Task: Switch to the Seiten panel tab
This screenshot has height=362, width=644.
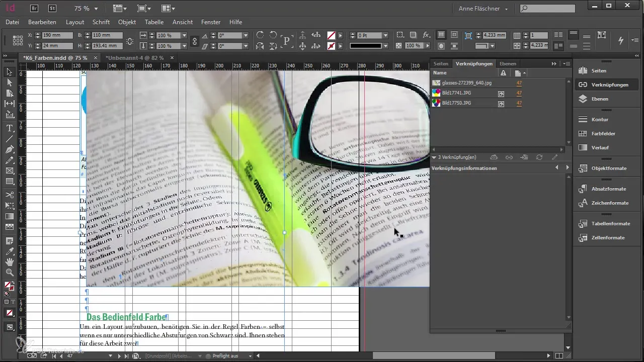Action: [441, 64]
